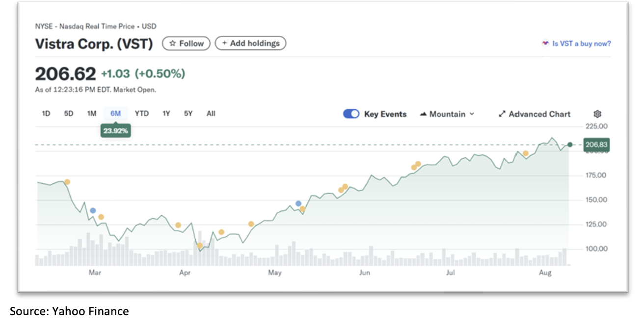Viewport: 644px width, 325px height.
Task: Click the Advanced Chart expand arrows icon
Action: click(502, 114)
